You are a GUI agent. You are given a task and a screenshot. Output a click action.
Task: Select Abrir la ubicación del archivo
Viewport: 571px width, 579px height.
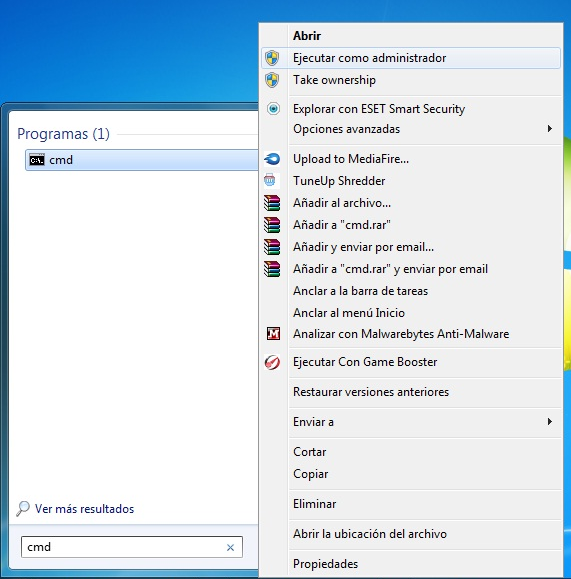click(x=411, y=534)
